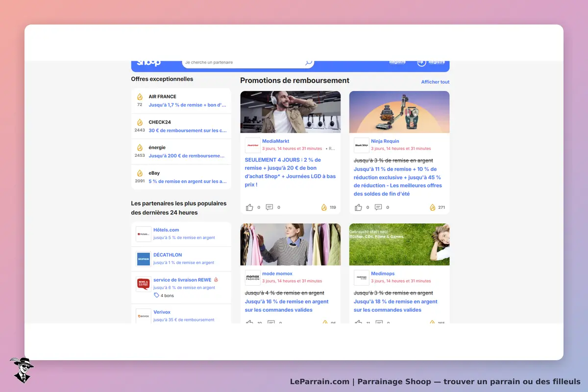This screenshot has width=588, height=392.
Task: Click the Verivox logo
Action: [144, 316]
